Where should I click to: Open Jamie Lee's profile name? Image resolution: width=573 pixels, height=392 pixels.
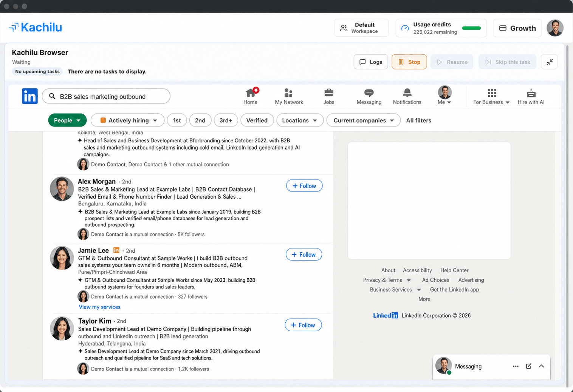(93, 250)
